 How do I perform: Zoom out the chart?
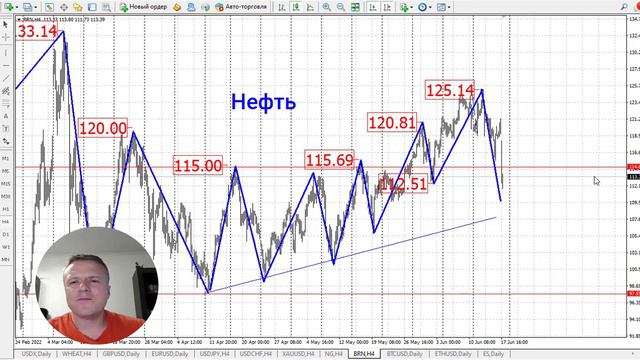[341, 7]
